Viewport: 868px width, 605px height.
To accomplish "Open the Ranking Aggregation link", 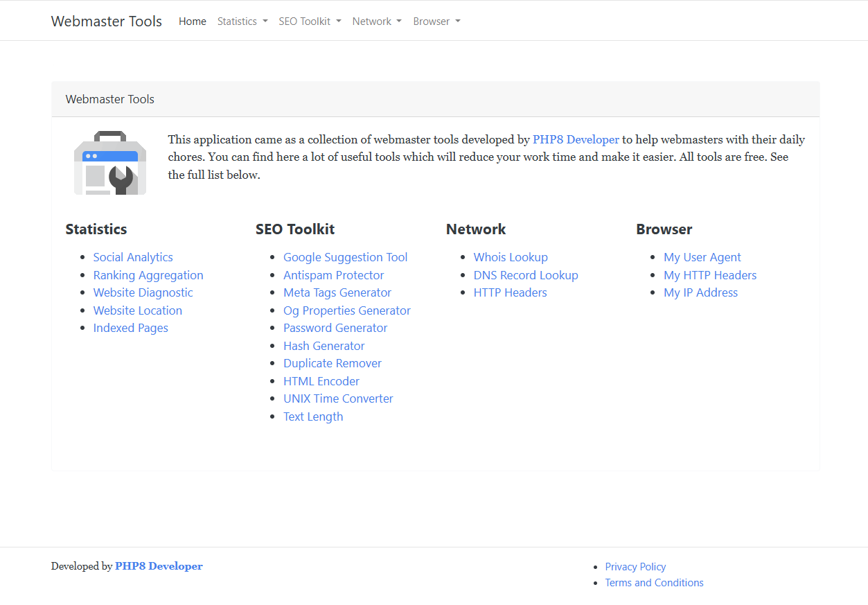I will (x=148, y=275).
